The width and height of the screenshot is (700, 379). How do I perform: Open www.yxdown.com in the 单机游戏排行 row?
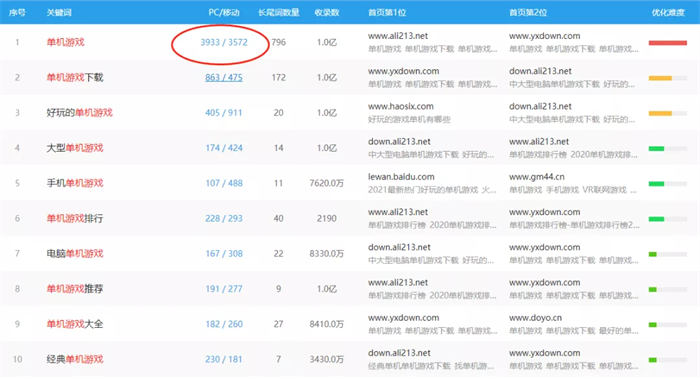point(545,212)
